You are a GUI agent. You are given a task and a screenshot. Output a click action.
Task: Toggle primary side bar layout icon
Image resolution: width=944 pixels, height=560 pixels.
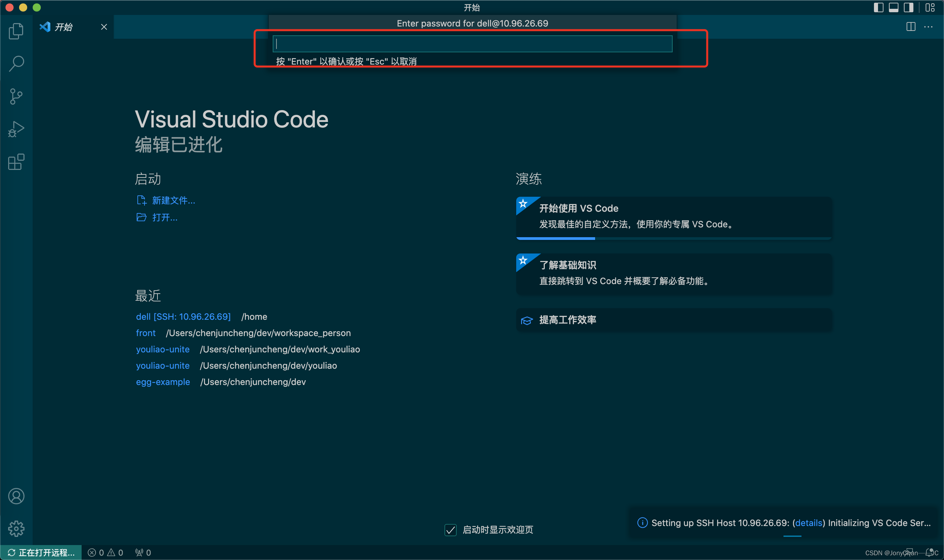(878, 7)
